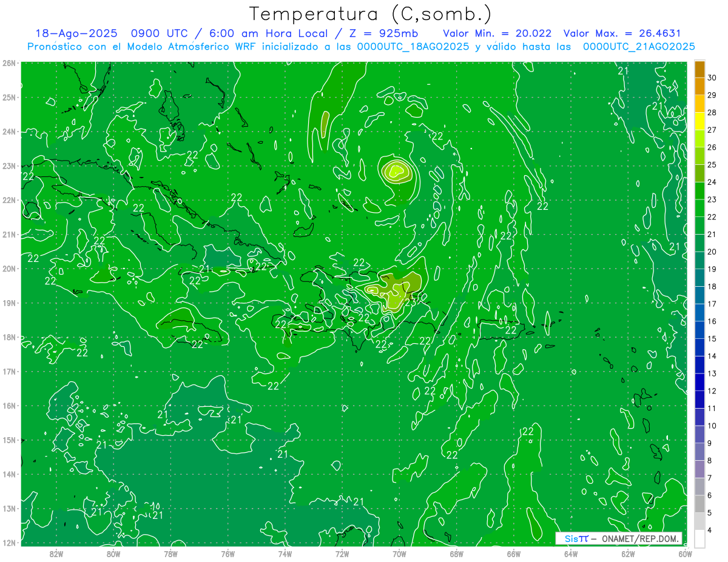Click the "25N" latitude axis label
The width and height of the screenshot is (728, 562).
[9, 97]
